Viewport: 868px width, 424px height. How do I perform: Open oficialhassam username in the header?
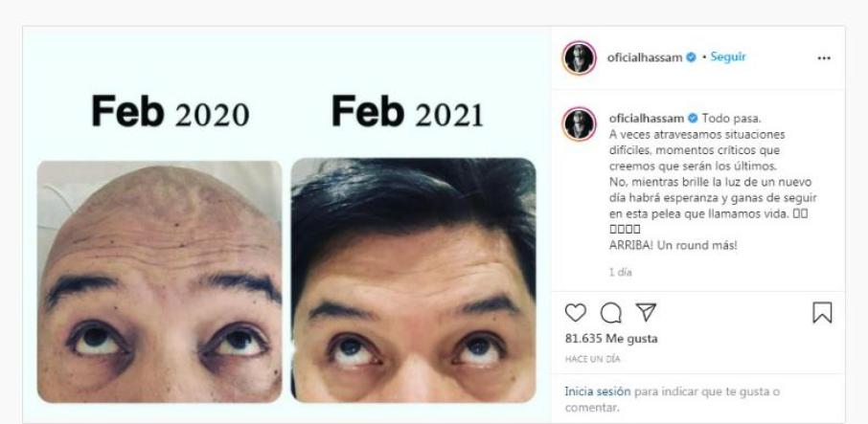[x=645, y=57]
